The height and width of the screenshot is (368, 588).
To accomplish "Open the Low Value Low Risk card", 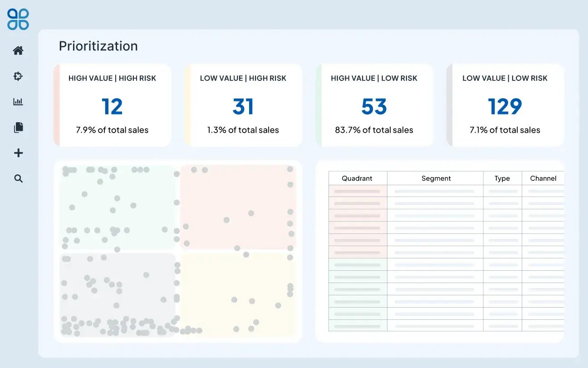I will click(505, 105).
